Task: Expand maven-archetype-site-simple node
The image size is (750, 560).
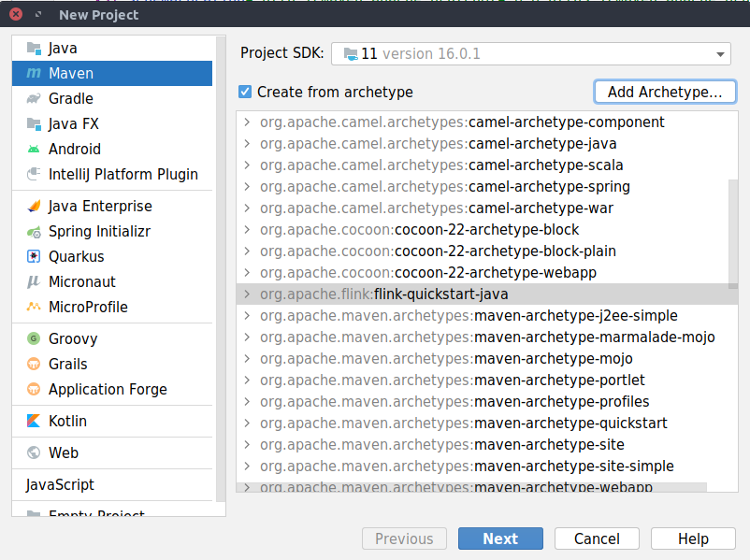Action: pyautogui.click(x=247, y=467)
